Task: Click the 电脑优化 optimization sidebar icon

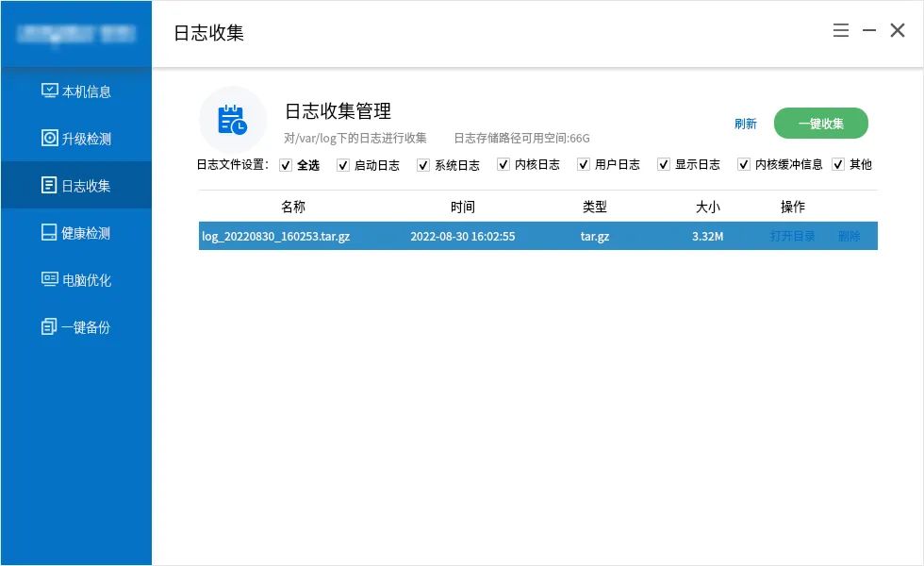Action: point(50,279)
